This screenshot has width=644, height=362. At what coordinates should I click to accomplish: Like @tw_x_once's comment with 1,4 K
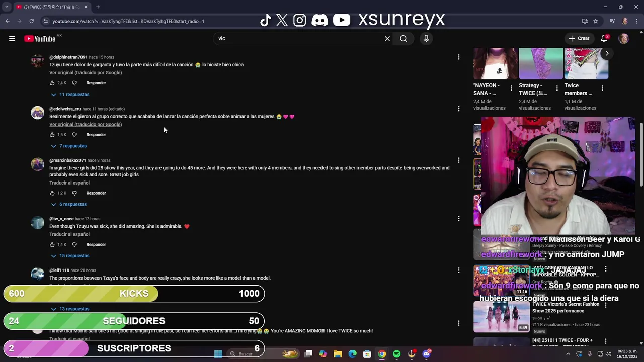click(x=52, y=245)
